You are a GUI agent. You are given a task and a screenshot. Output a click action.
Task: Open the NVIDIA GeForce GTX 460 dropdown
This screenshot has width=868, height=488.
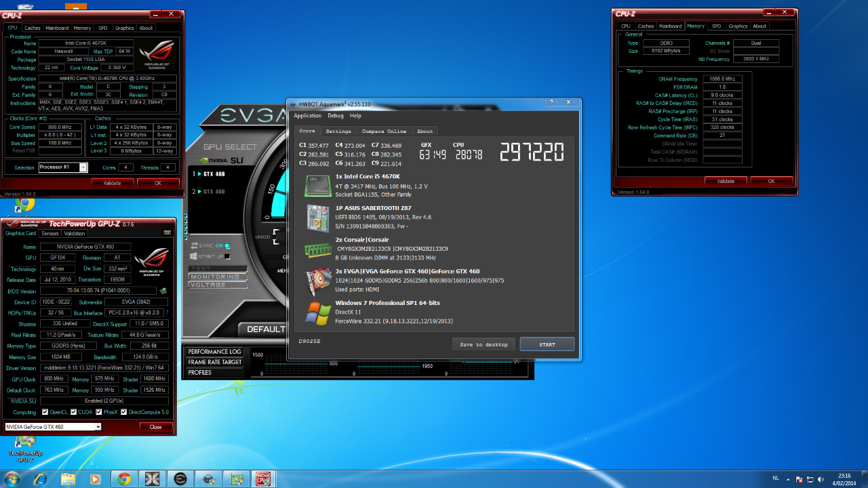53,427
